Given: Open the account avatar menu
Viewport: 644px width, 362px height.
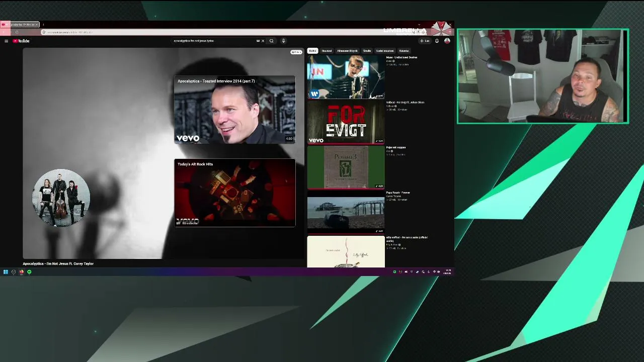Looking at the screenshot, I should (447, 41).
